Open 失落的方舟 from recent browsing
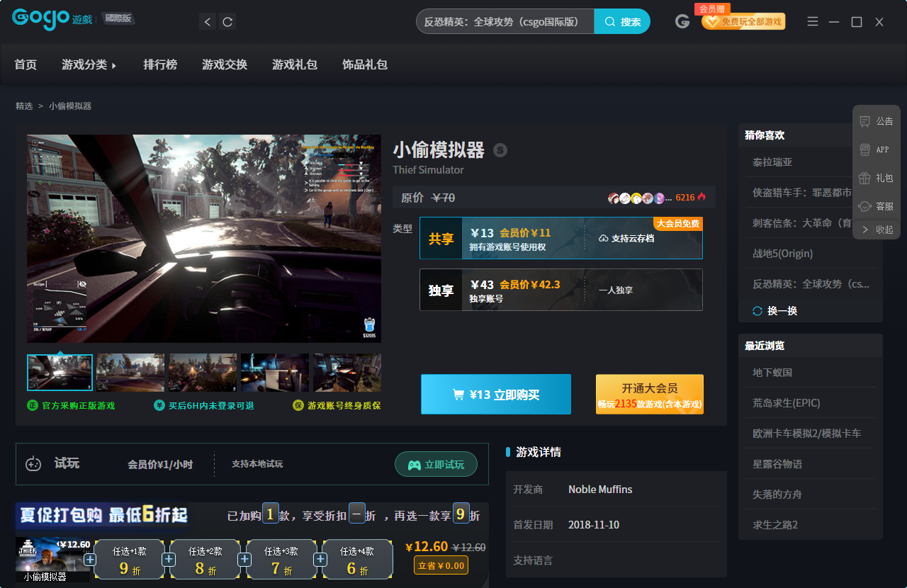This screenshot has width=907, height=588. point(777,494)
